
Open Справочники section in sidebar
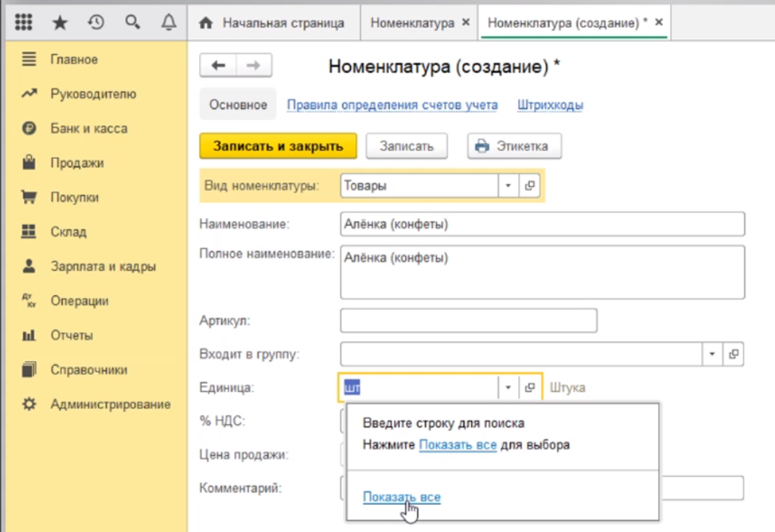pyautogui.click(x=88, y=370)
